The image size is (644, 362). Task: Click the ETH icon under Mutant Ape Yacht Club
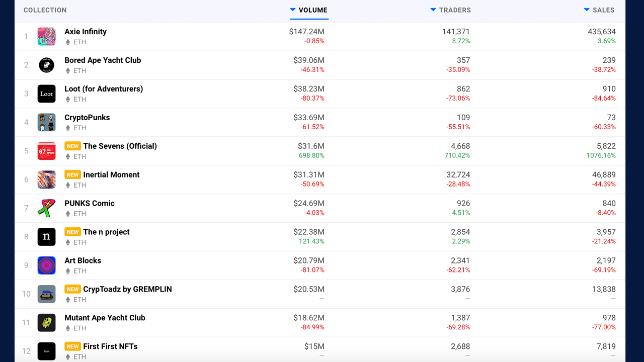point(68,329)
